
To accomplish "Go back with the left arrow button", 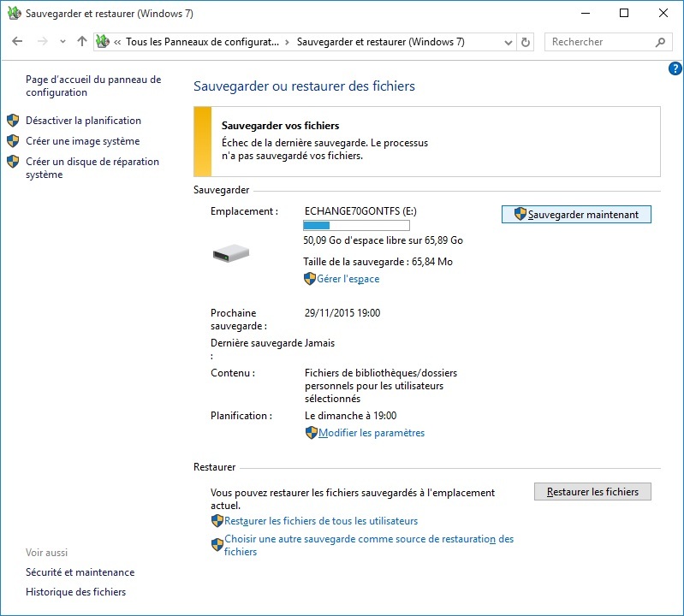I will 17,41.
